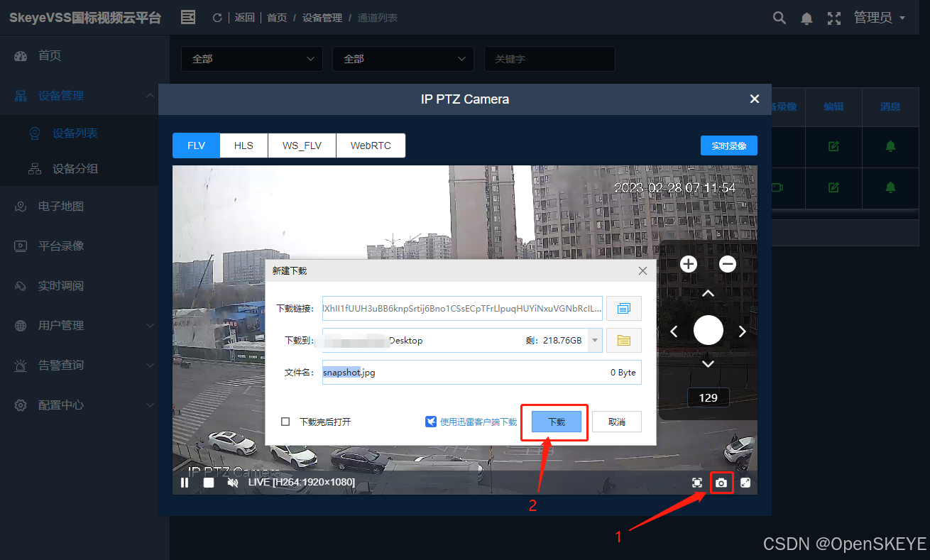
Task: Click the 实时录像 button
Action: click(x=729, y=146)
